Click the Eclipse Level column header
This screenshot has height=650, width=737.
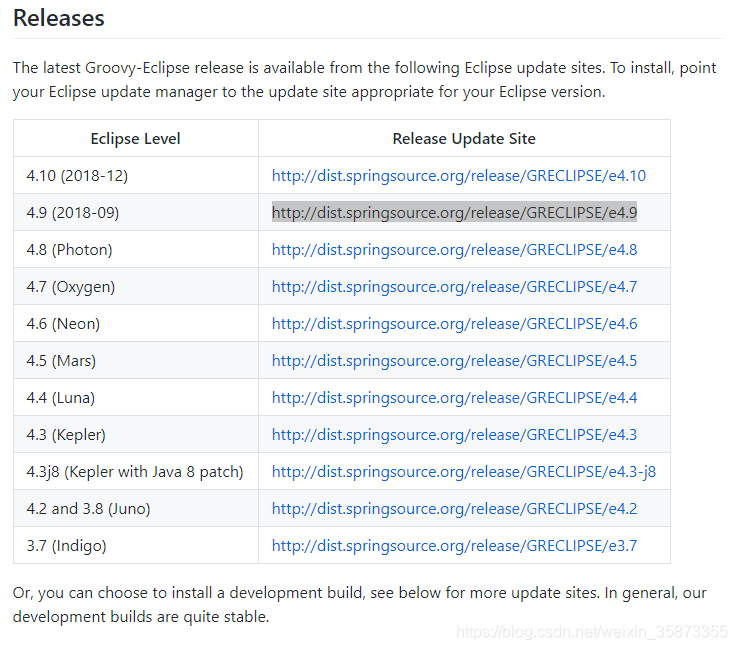click(135, 139)
